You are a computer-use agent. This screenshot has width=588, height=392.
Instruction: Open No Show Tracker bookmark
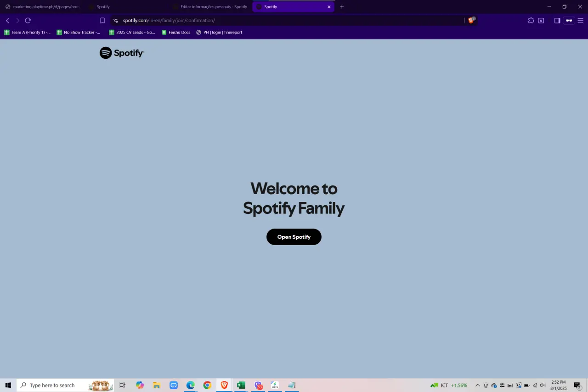pyautogui.click(x=79, y=33)
